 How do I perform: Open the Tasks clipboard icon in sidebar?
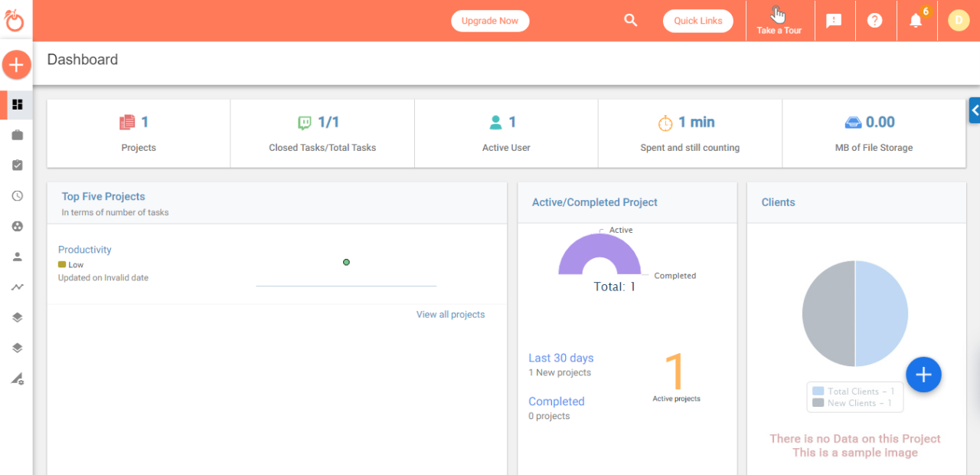point(16,165)
